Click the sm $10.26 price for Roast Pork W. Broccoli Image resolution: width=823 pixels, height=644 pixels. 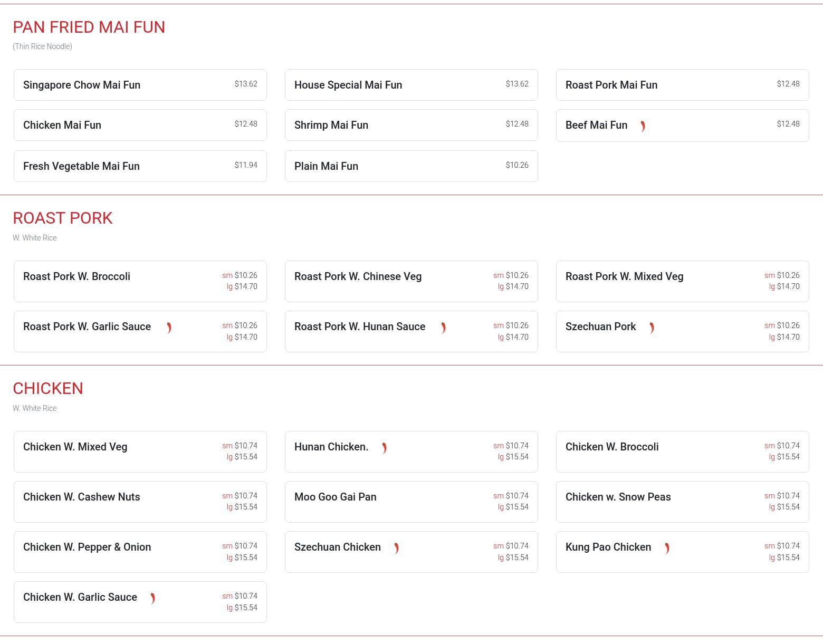pos(240,275)
